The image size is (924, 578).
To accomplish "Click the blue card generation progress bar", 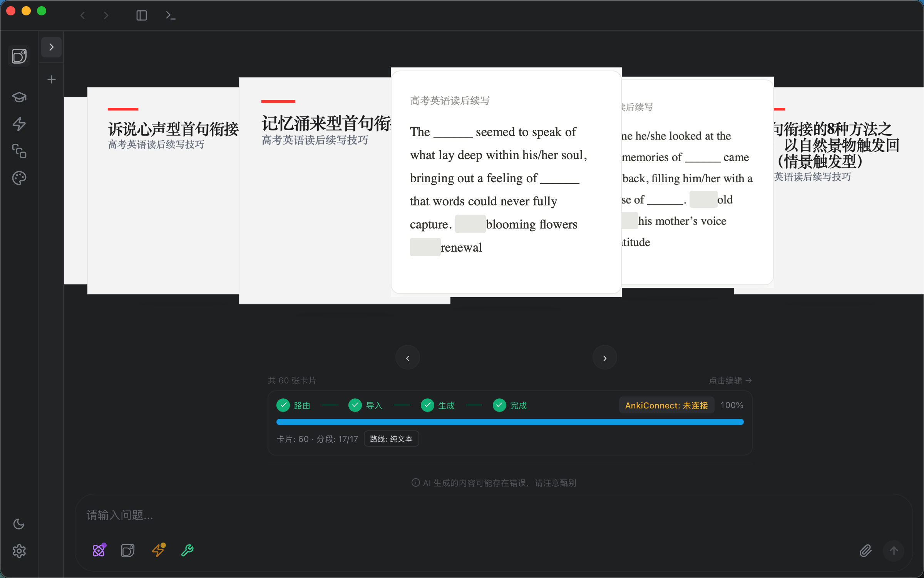I will point(510,422).
